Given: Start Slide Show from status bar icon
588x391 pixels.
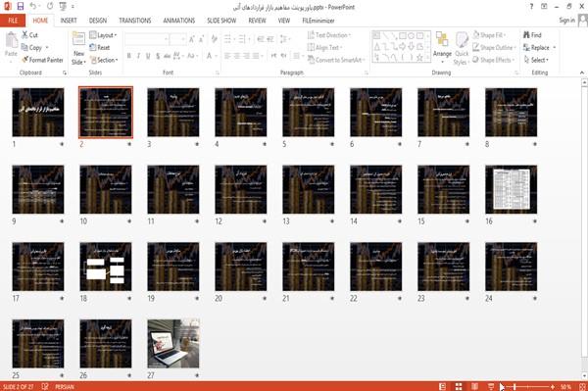Looking at the screenshot, I should (491, 386).
